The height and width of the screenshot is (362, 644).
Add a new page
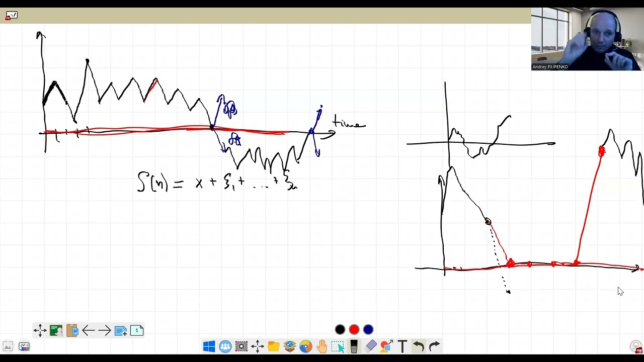121,330
